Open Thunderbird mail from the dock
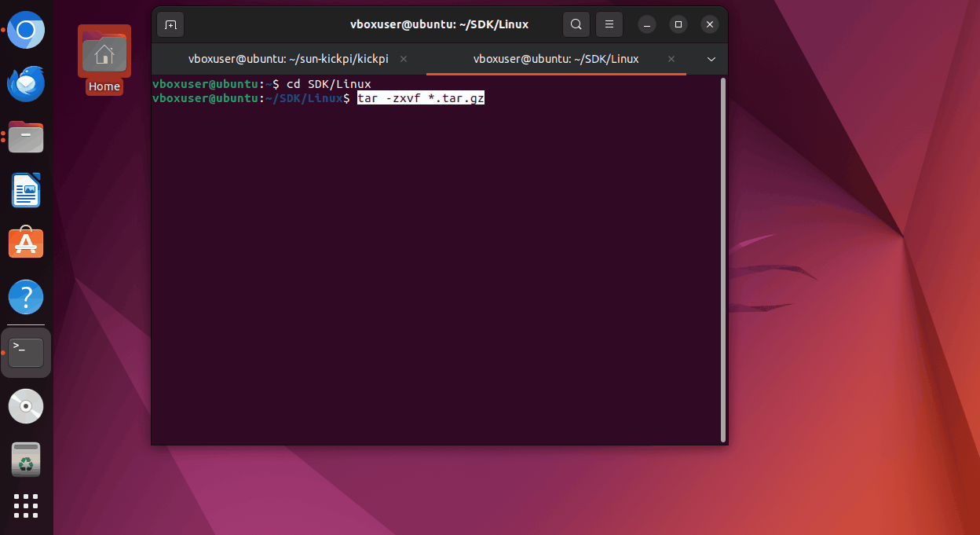Viewport: 980px width, 535px height. [x=26, y=84]
